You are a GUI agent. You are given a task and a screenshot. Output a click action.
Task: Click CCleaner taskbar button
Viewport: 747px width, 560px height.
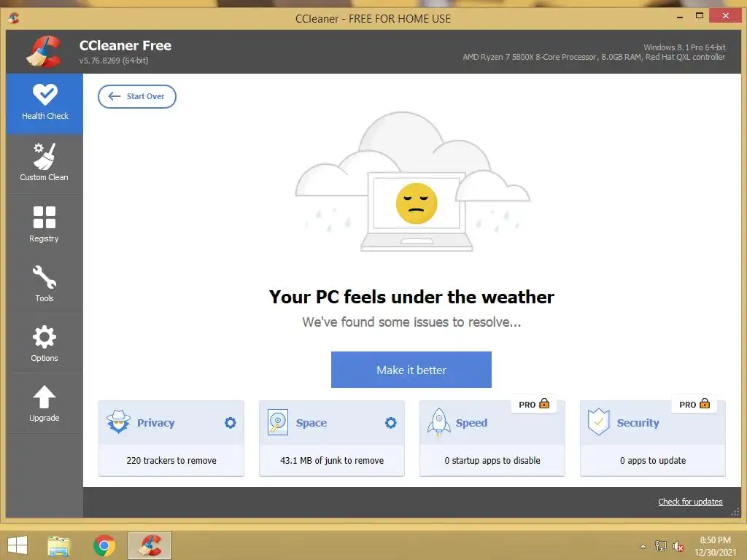150,545
